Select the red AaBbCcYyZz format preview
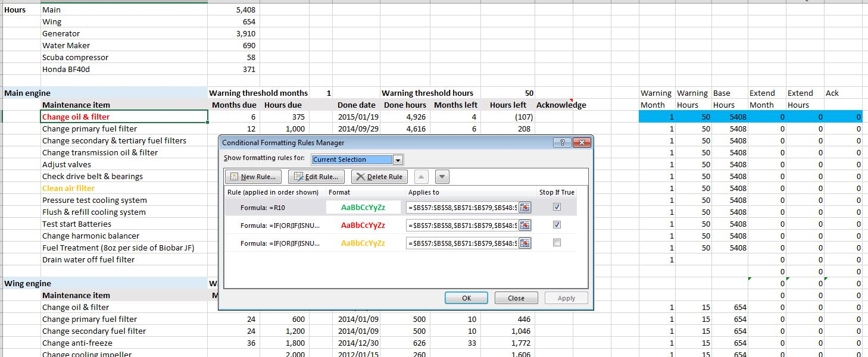This screenshot has width=868, height=357. [363, 226]
